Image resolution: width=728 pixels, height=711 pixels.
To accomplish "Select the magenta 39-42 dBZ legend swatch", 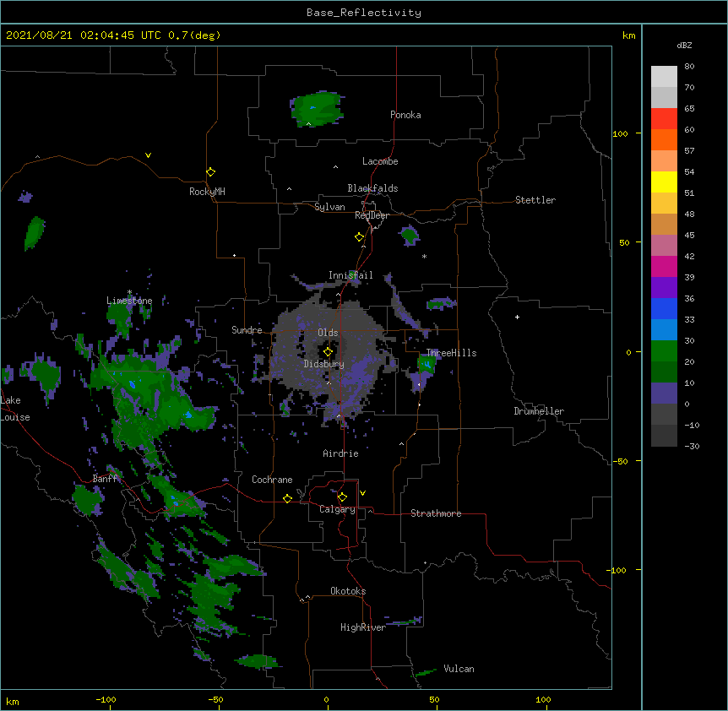I will pyautogui.click(x=664, y=266).
